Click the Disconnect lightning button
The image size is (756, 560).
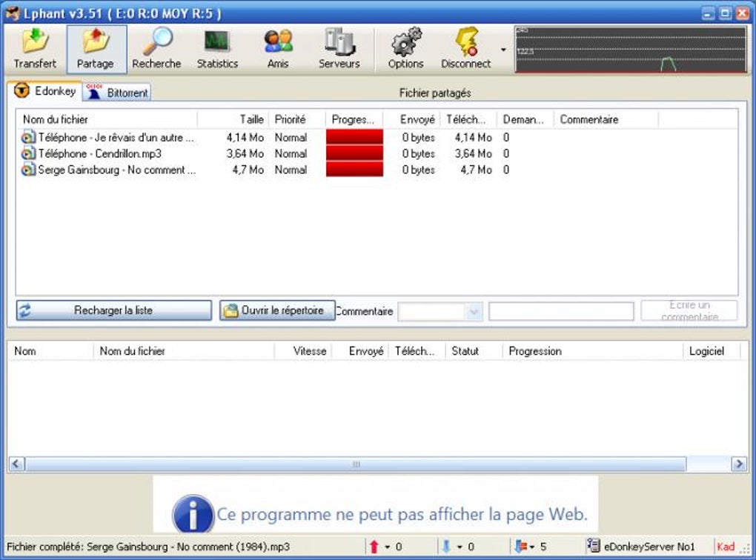coord(465,49)
